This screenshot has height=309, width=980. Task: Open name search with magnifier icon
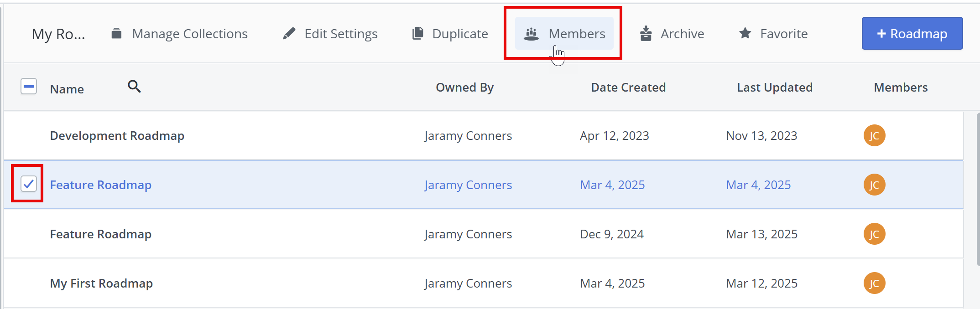(x=134, y=86)
